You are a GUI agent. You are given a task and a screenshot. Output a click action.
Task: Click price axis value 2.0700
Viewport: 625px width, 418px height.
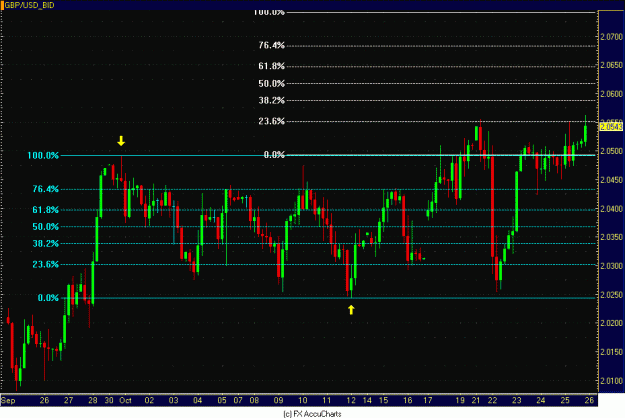tap(611, 37)
